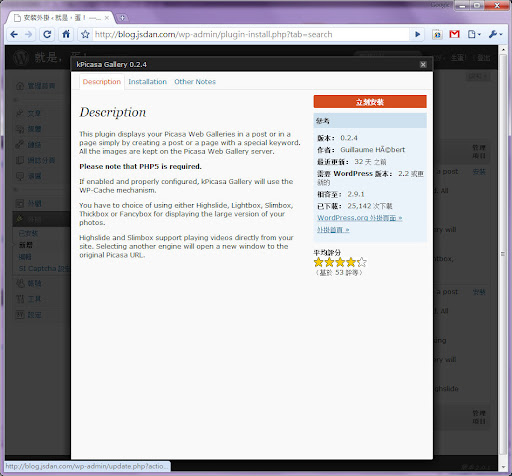Switch to the Description tab
Image resolution: width=512 pixels, height=476 pixels.
click(x=102, y=82)
